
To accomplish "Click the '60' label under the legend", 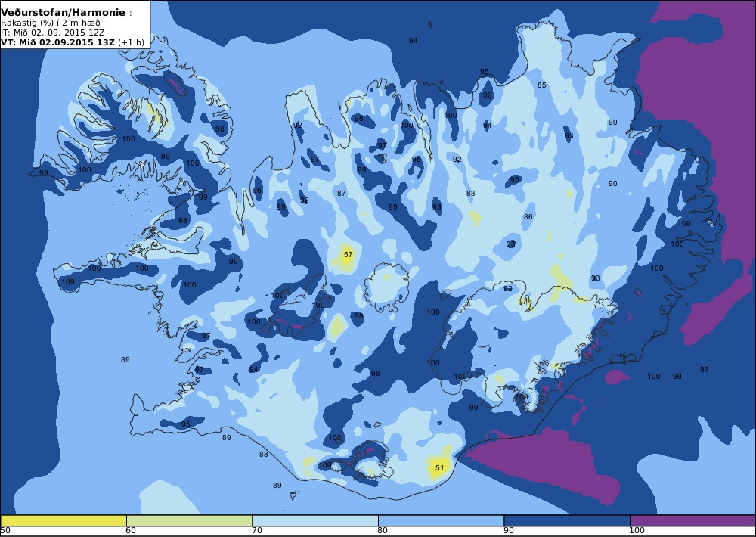I will coord(131,531).
